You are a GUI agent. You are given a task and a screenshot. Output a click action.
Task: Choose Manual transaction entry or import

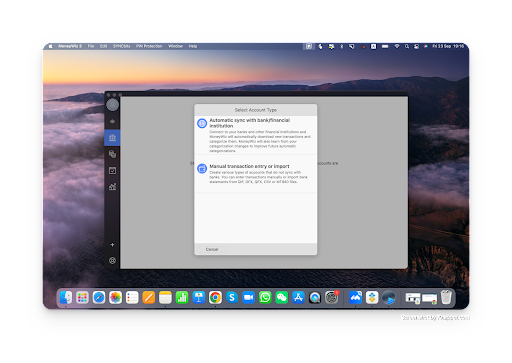click(256, 174)
